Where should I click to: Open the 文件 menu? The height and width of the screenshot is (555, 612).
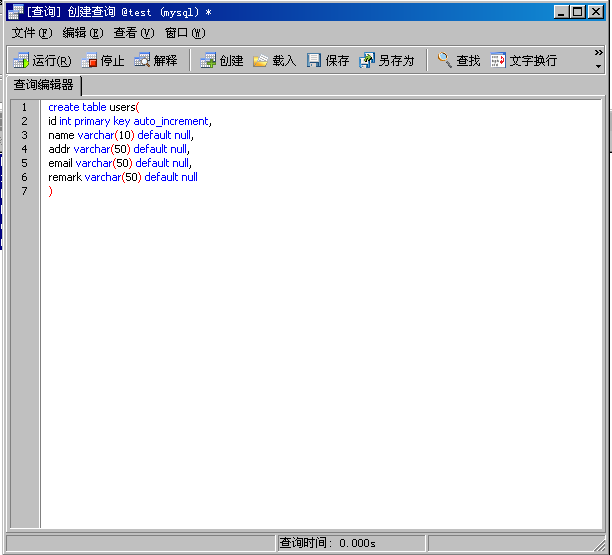32,33
